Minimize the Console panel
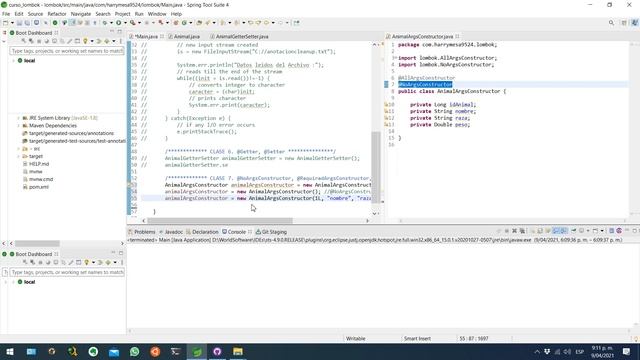The width and height of the screenshot is (640, 360). tap(627, 231)
